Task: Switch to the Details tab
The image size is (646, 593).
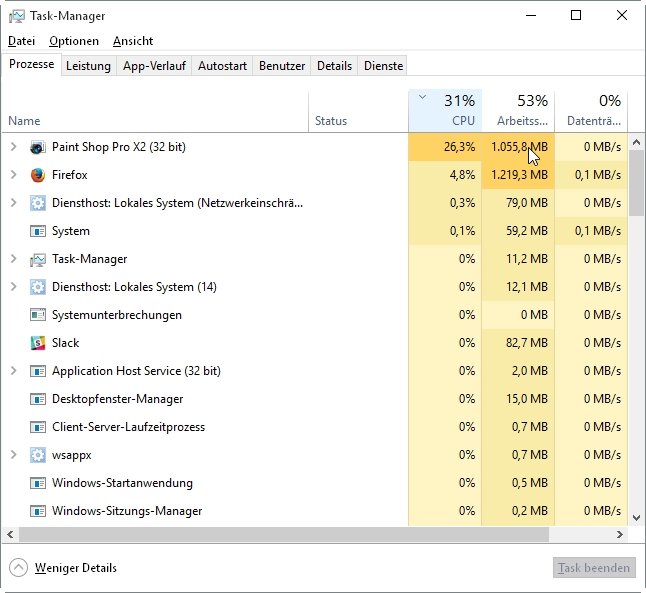Action: click(335, 66)
